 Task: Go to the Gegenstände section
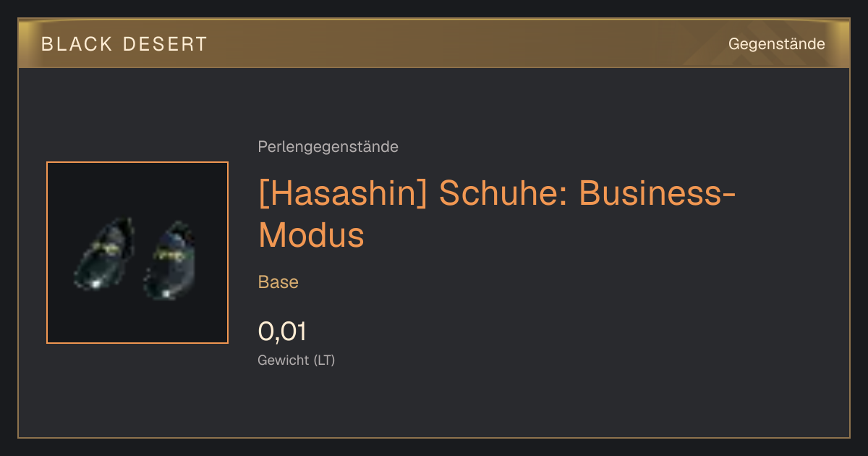[776, 44]
